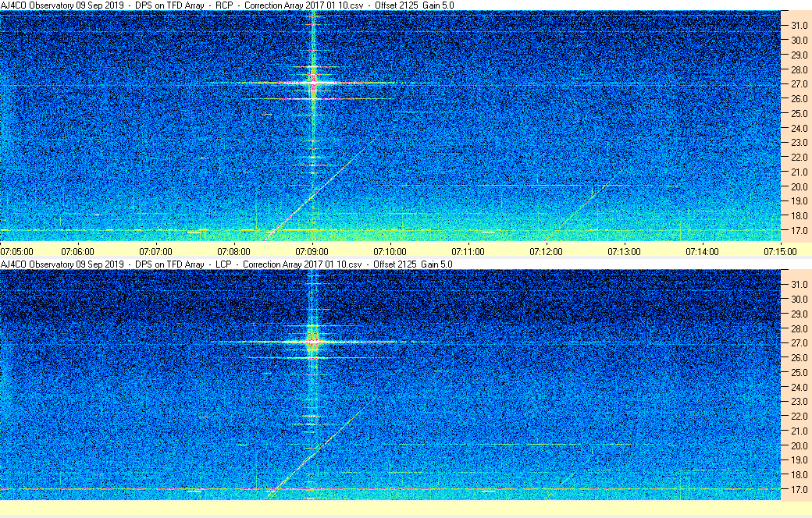
Task: Click the 07:15:00 time axis label
Action: [x=781, y=252]
